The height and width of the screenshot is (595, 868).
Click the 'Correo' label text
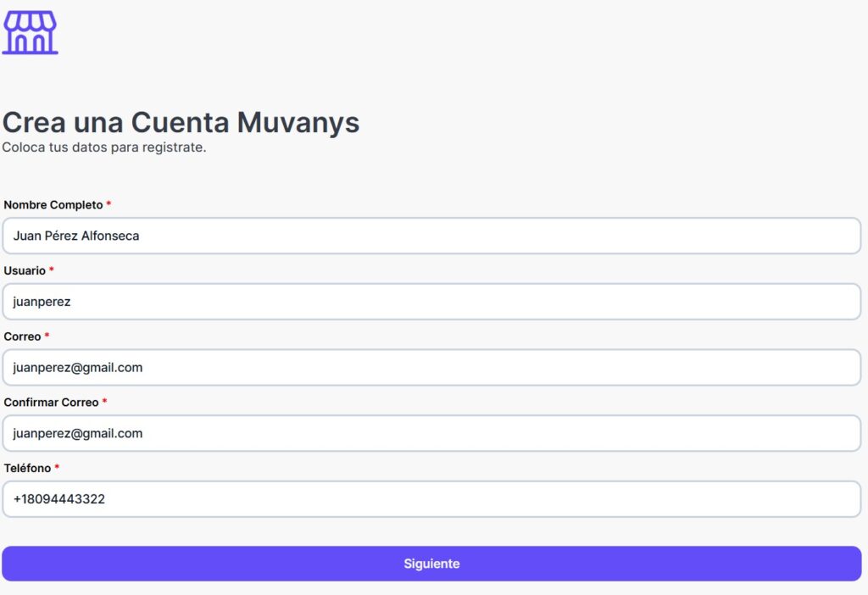point(22,336)
